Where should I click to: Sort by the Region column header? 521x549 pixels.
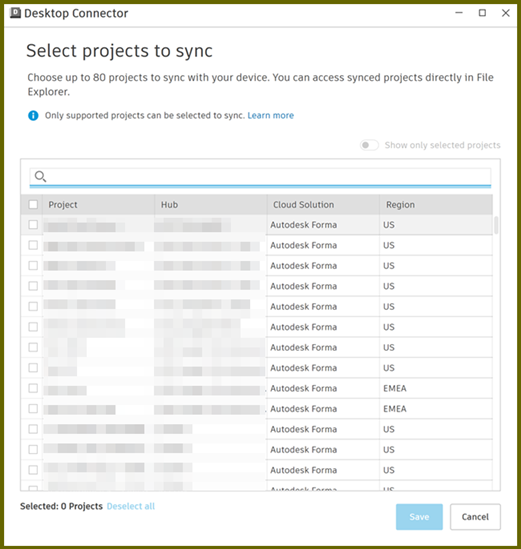pyautogui.click(x=436, y=204)
